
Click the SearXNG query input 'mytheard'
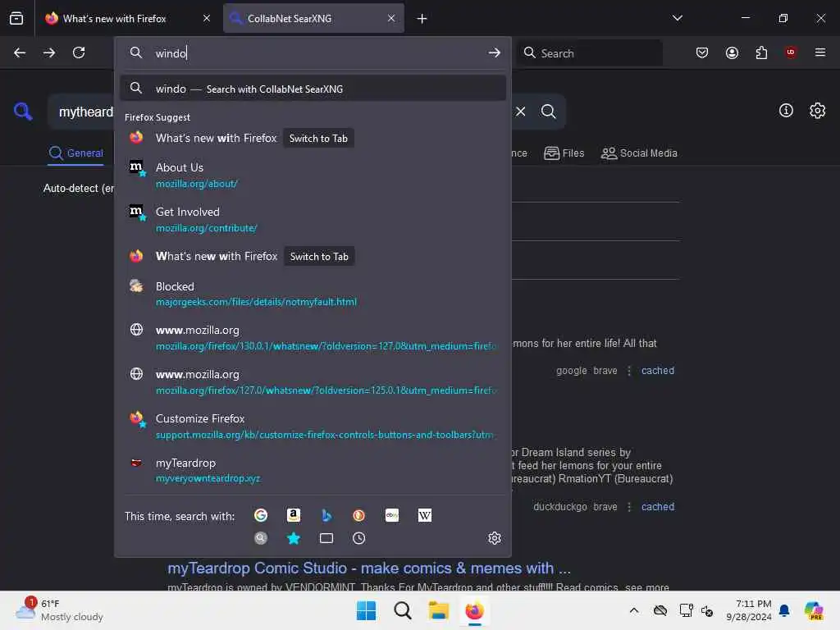85,112
